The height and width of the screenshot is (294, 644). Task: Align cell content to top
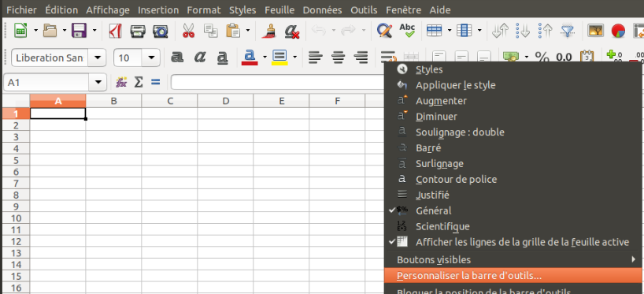(x=439, y=56)
